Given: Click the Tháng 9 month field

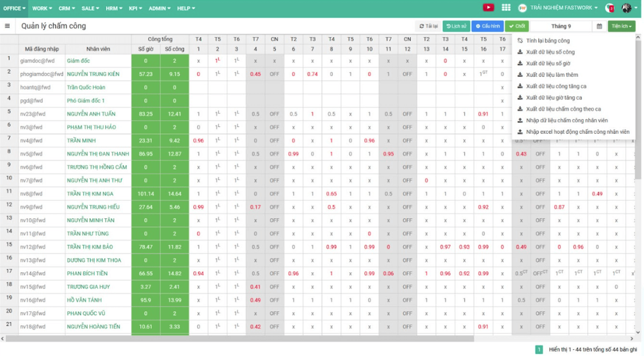Looking at the screenshot, I should (561, 26).
